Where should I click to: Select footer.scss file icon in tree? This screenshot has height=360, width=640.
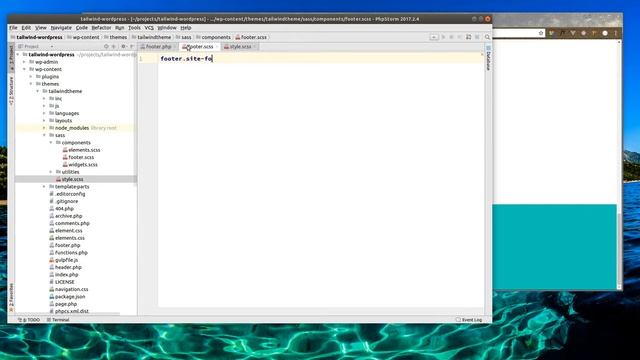[65, 158]
